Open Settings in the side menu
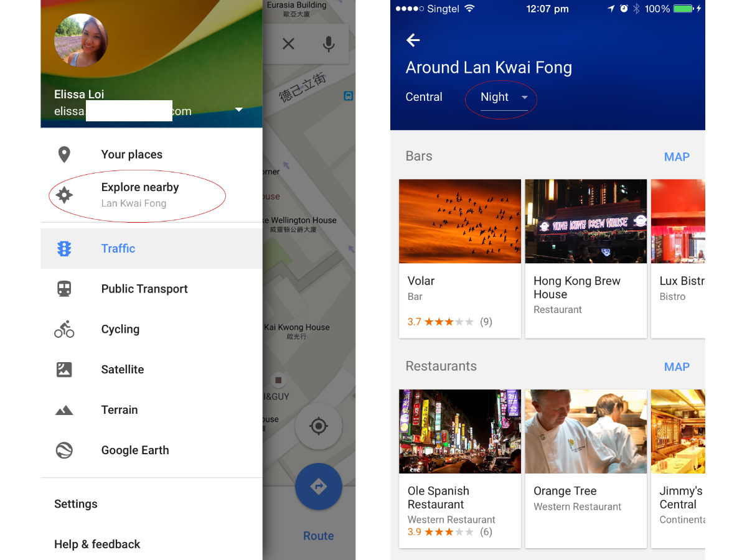The height and width of the screenshot is (560, 747). (x=76, y=504)
